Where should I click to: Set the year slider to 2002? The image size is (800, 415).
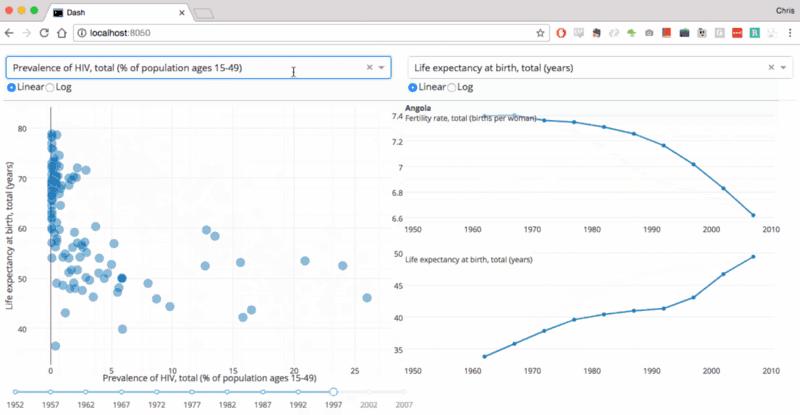[x=369, y=392]
